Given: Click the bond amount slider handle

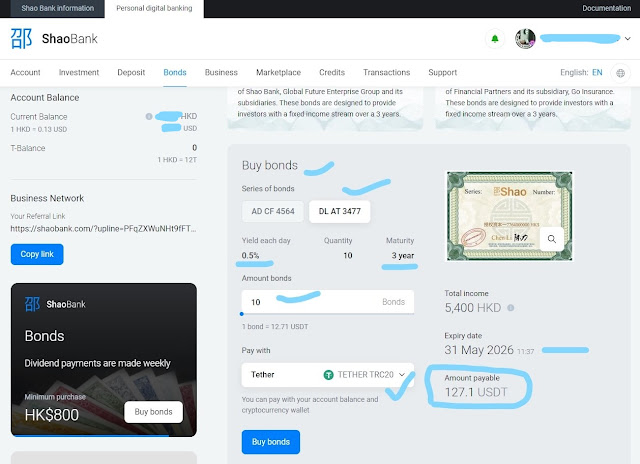Looking at the screenshot, I should pyautogui.click(x=242, y=314).
